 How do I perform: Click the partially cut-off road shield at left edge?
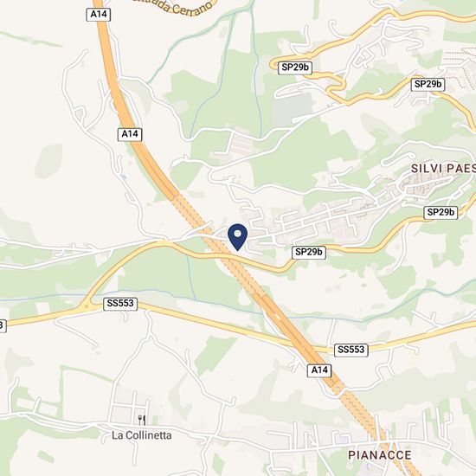(x=3, y=325)
